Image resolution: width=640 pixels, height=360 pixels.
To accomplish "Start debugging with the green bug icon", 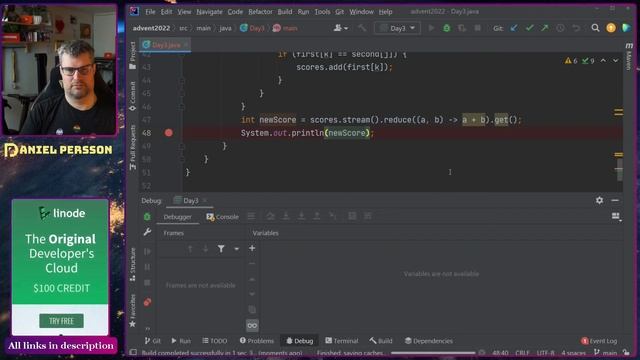I will 447,28.
